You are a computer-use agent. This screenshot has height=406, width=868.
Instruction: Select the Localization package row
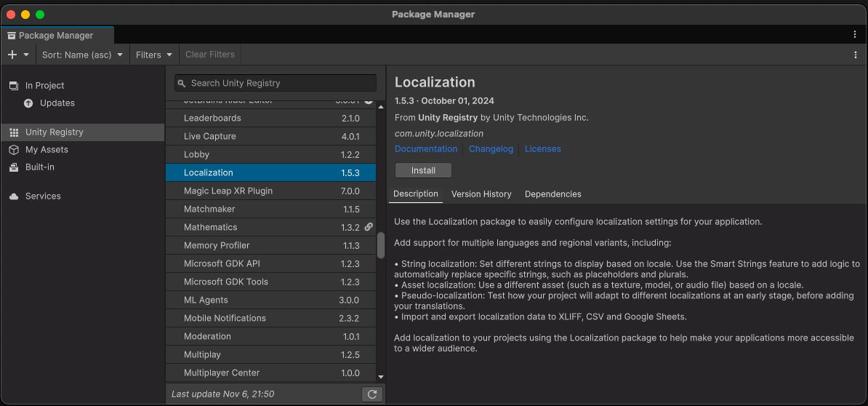(270, 173)
